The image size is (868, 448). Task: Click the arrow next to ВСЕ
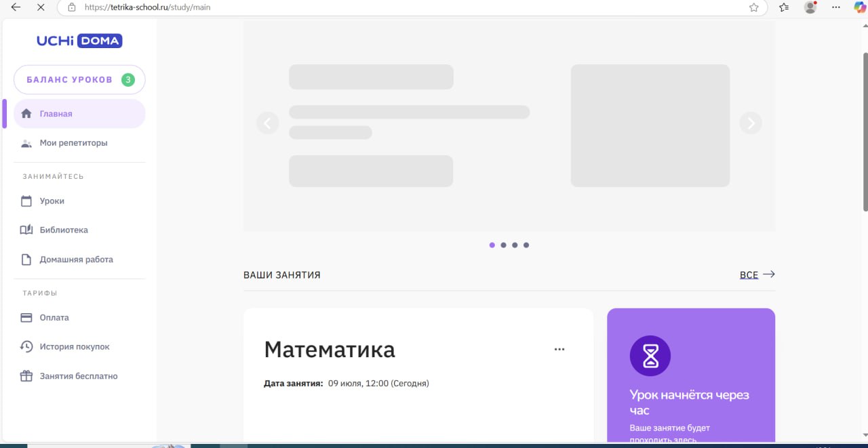769,274
